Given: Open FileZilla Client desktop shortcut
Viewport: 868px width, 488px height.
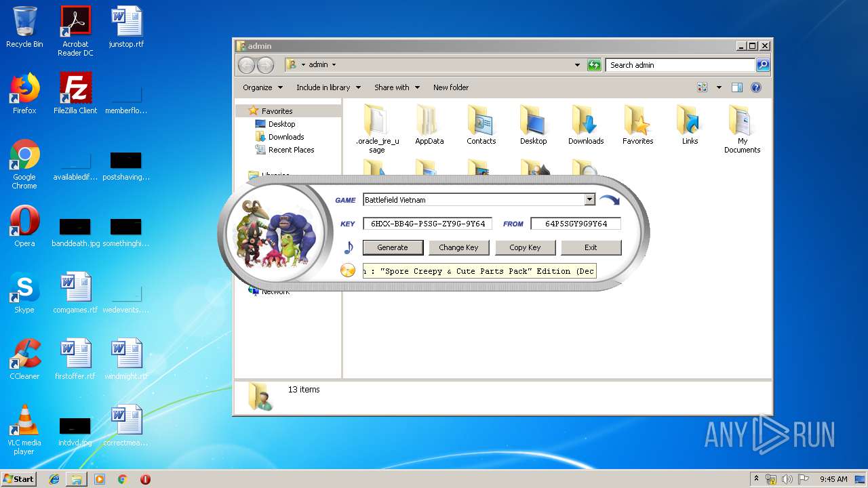Looking at the screenshot, I should (x=75, y=94).
